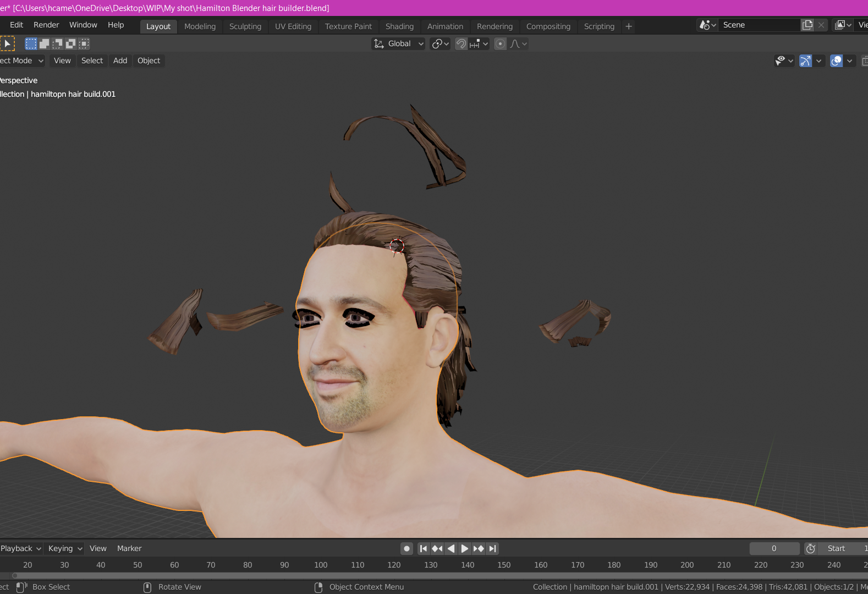Screen dimensions: 868x594
Task: Open the overlays options dropdown arrow
Action: [850, 61]
